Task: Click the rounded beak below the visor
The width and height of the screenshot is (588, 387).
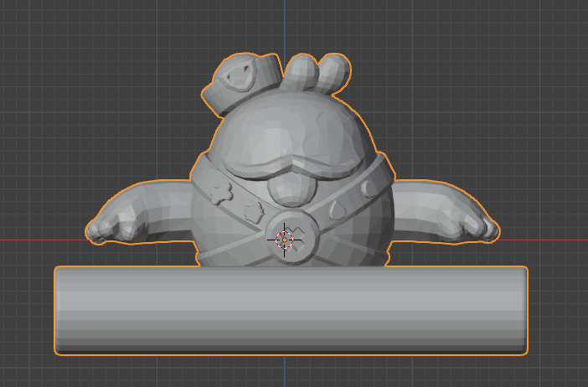Action: tap(290, 190)
